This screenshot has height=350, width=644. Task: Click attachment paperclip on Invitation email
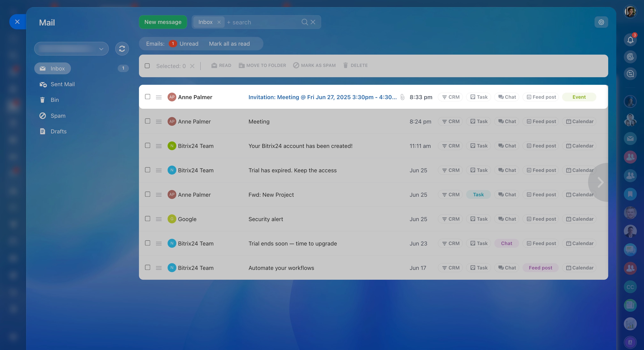(x=402, y=97)
